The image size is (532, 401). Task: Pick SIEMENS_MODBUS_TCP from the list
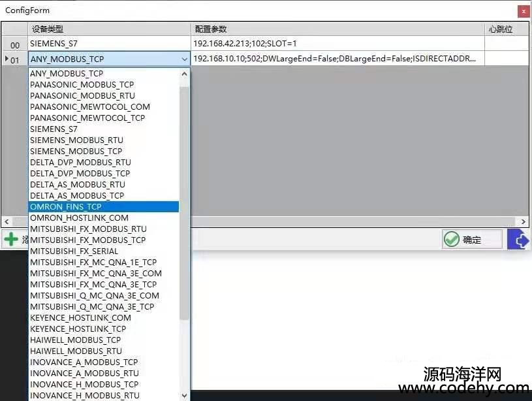[104, 151]
